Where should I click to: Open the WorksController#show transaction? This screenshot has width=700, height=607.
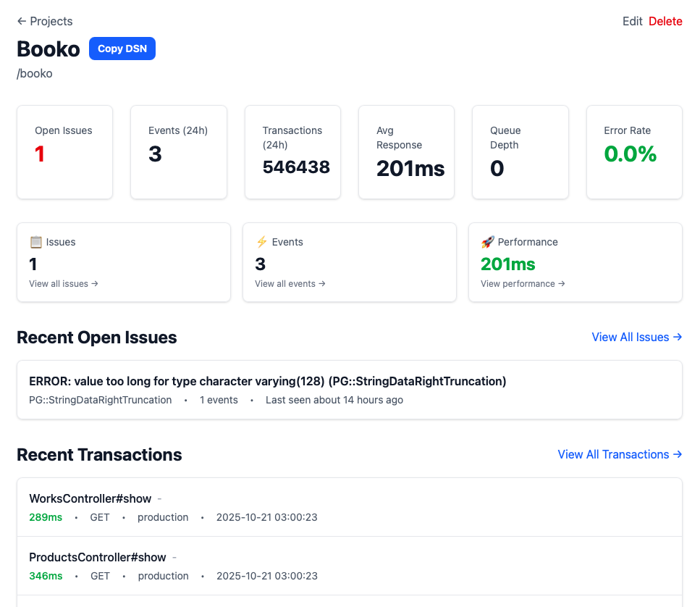(x=90, y=498)
